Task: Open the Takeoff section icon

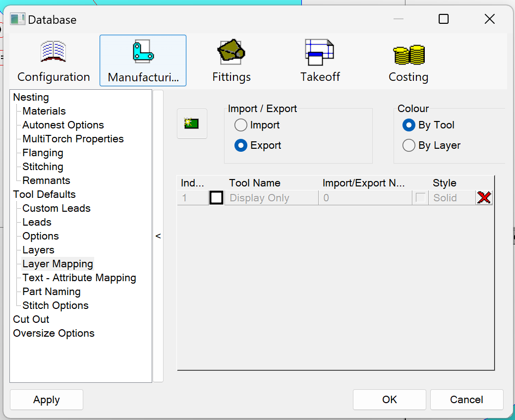Action: pos(320,52)
